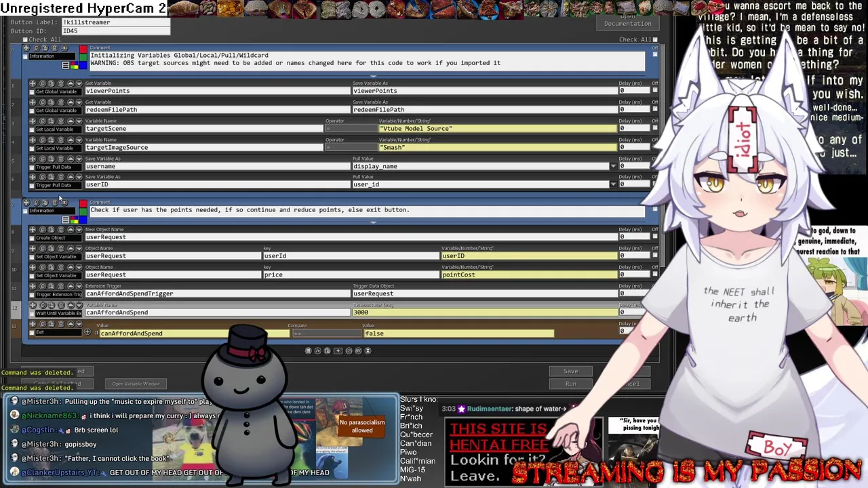Copy the Set Object Variable userId command
The image size is (868, 488).
tap(42, 249)
